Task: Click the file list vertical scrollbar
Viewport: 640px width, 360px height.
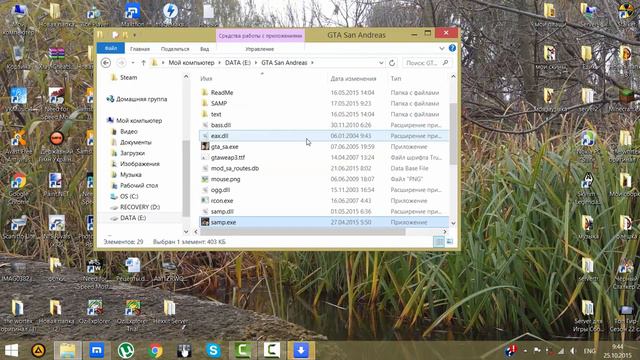Action: coord(453,135)
